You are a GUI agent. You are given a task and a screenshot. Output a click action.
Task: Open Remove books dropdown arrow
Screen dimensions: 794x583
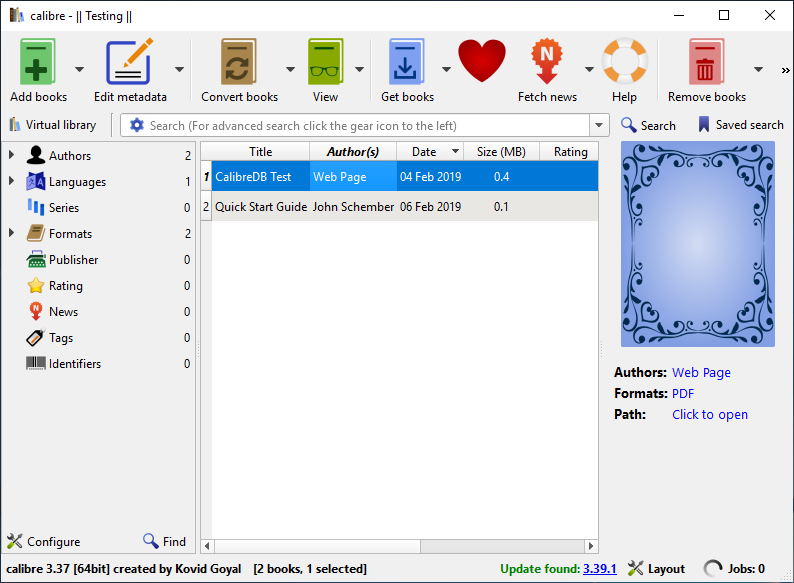coord(758,69)
